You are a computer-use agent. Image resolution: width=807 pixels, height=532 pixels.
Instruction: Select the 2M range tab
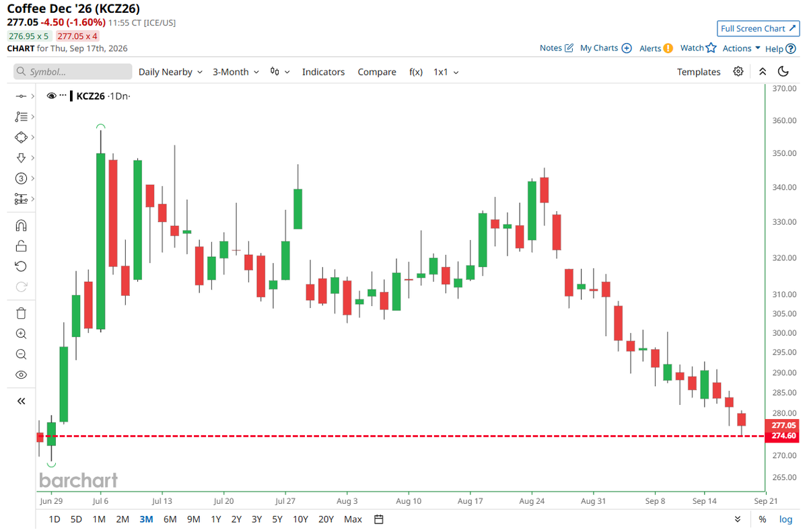point(122,519)
